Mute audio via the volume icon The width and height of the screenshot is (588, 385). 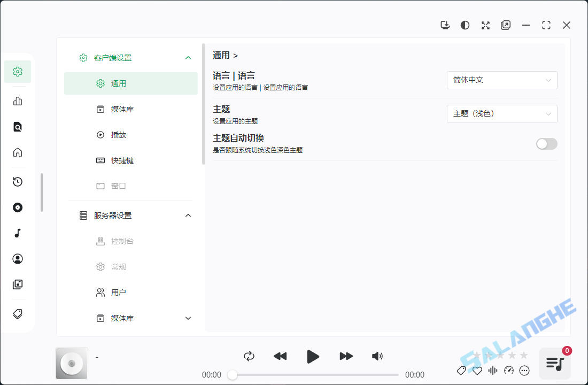pos(377,356)
